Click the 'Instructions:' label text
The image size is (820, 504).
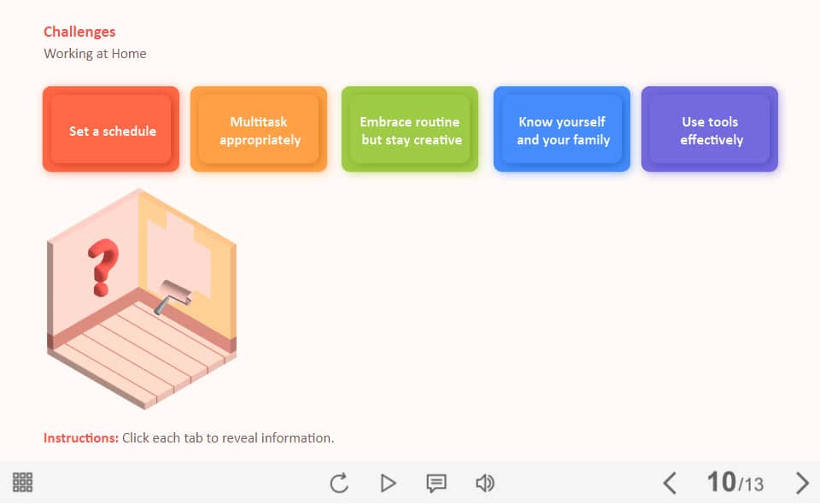click(x=81, y=438)
